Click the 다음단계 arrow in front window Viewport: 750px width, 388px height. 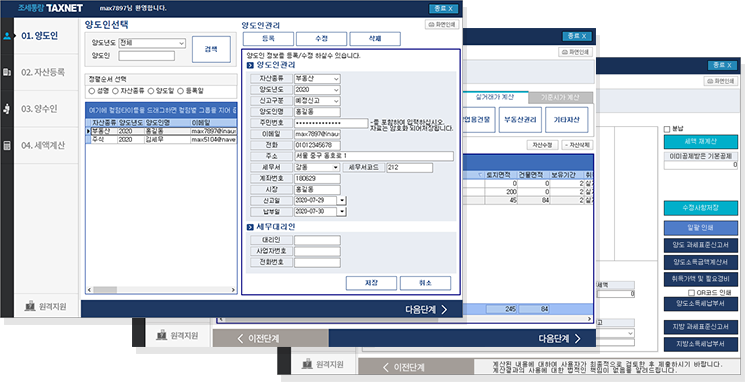click(x=444, y=310)
